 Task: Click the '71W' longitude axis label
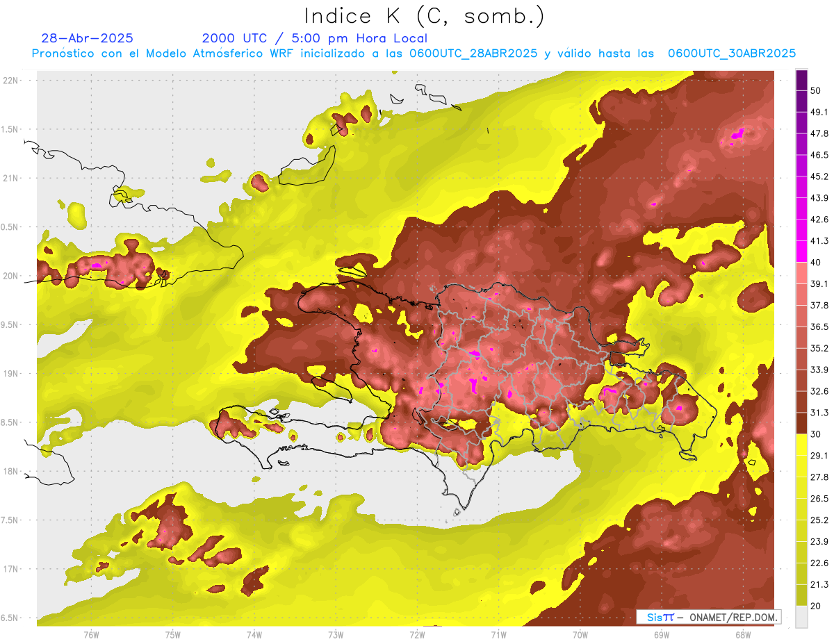point(498,634)
